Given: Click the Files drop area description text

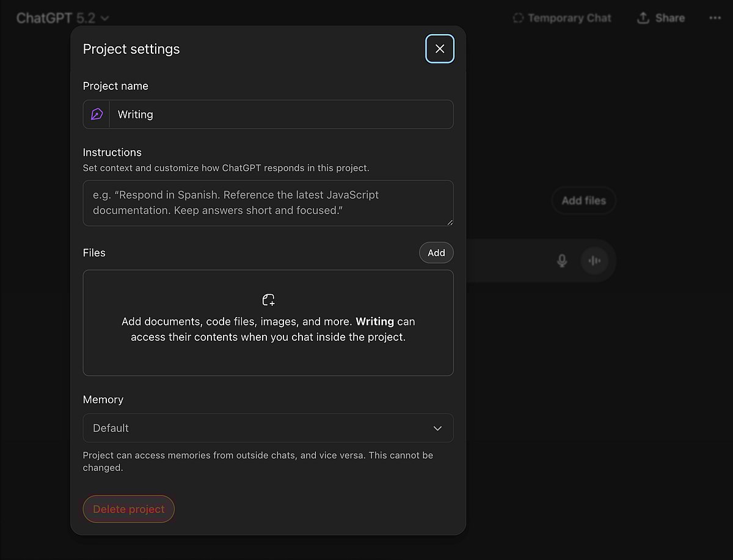Looking at the screenshot, I should [268, 329].
